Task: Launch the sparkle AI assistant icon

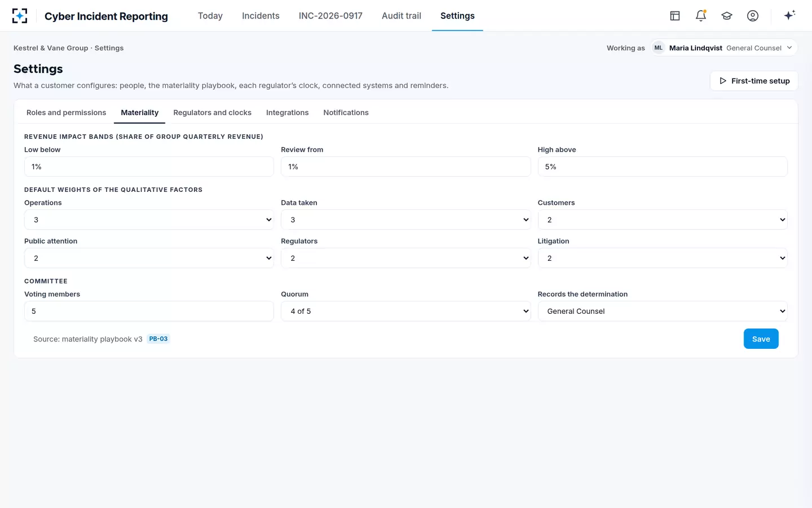Action: (789, 15)
